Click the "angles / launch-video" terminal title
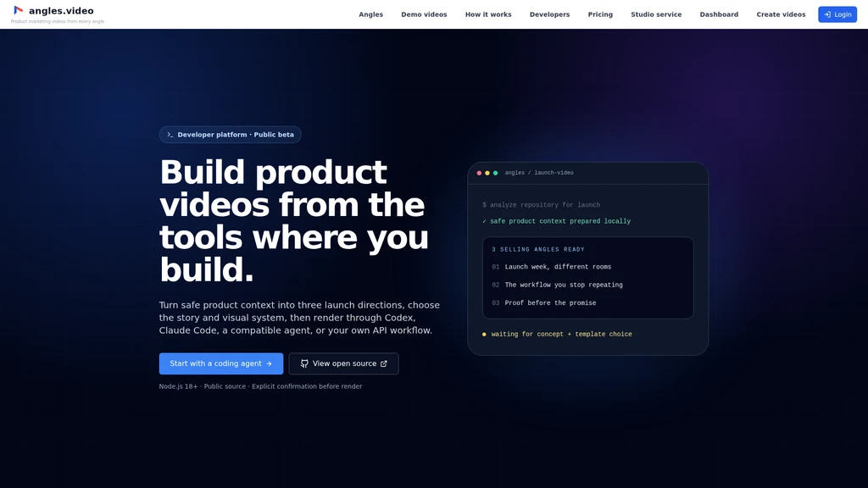868x488 pixels. (539, 173)
